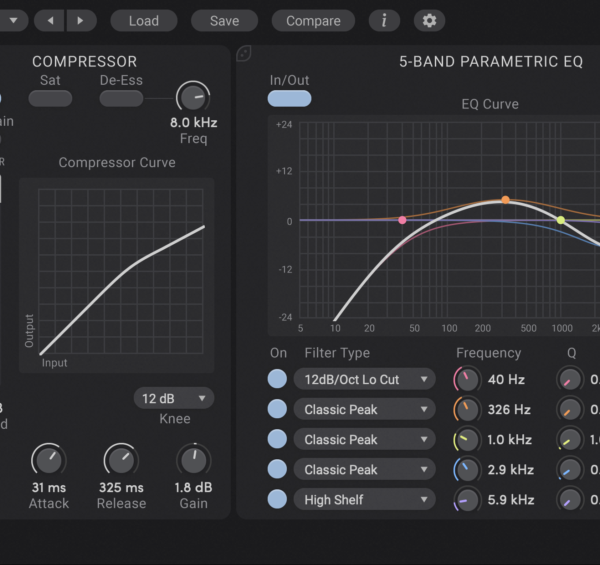Disable the High Shelf band On button
The height and width of the screenshot is (565, 600).
(277, 499)
